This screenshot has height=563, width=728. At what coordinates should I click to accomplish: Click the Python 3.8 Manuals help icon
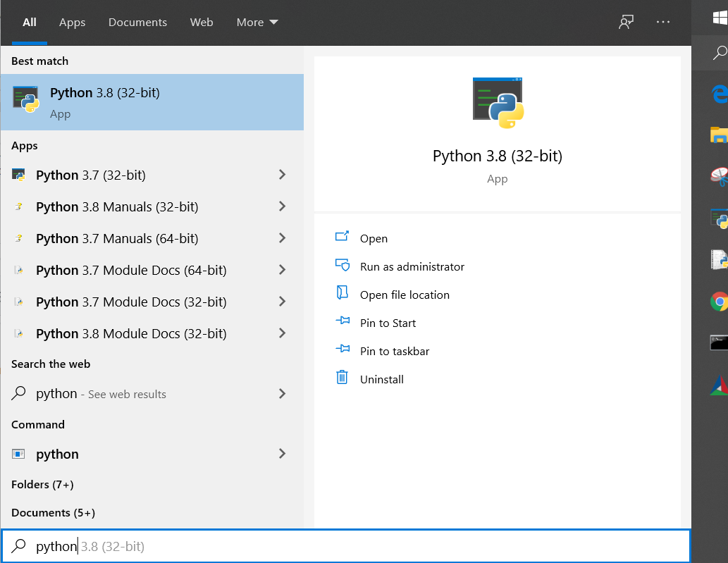[18, 206]
